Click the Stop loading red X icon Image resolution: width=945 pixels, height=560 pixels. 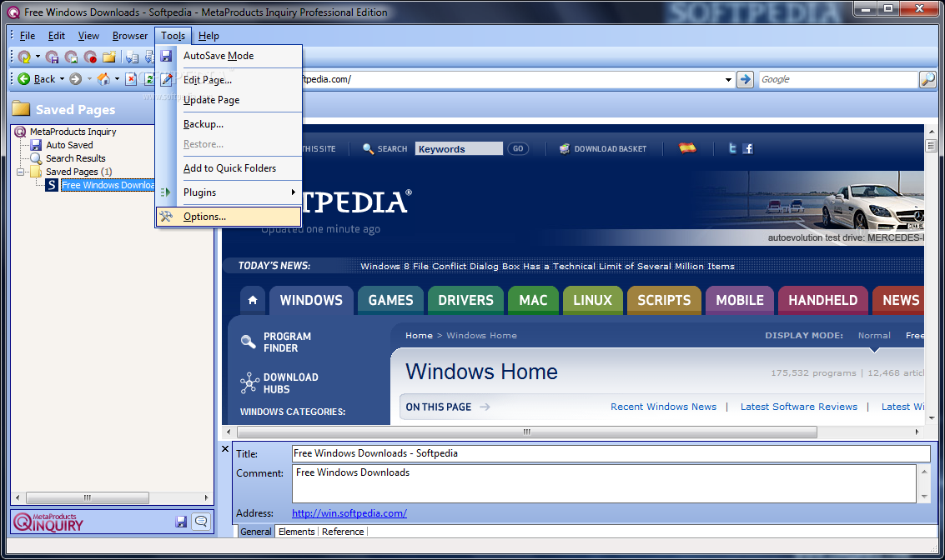(131, 79)
